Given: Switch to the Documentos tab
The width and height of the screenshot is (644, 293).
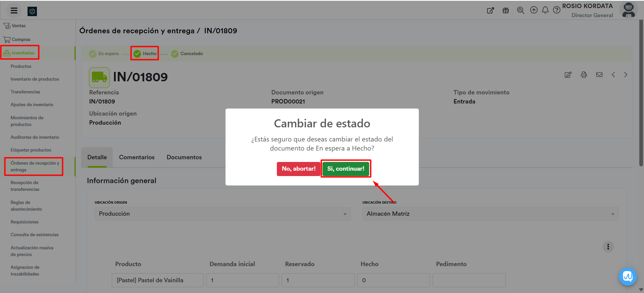Looking at the screenshot, I should coord(184,157).
